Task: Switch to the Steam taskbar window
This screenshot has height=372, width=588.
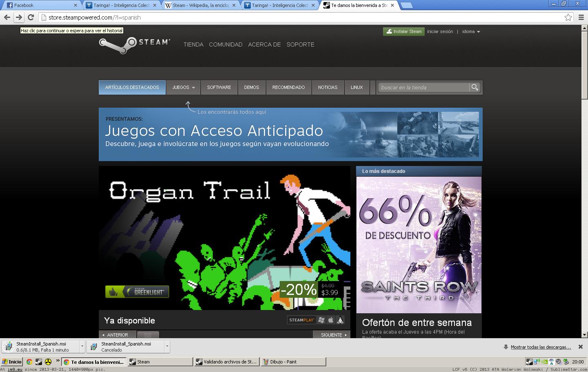Action: (160, 362)
